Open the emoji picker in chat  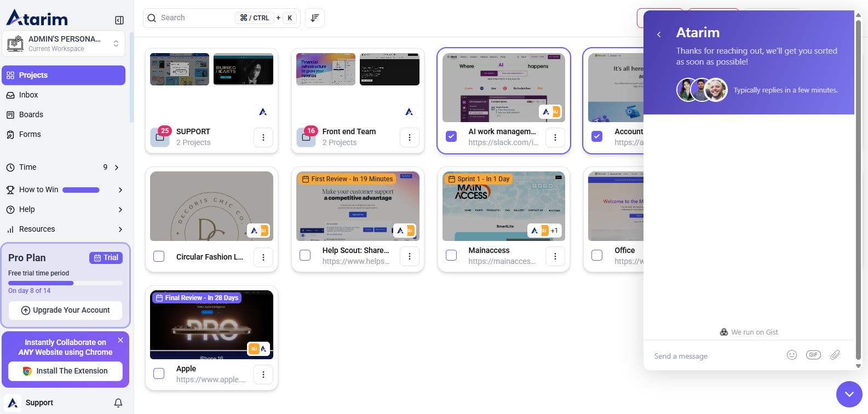click(x=791, y=355)
